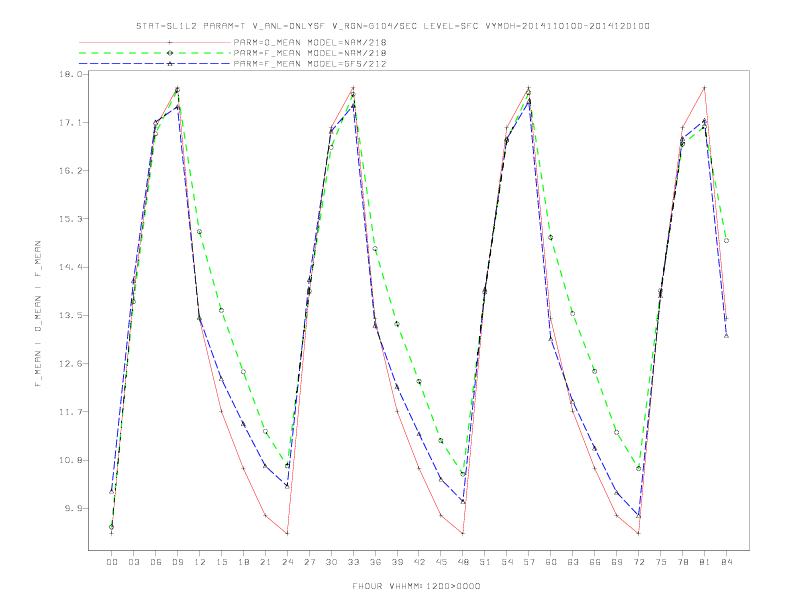Image resolution: width=792 pixels, height=612 pixels.
Task: Click x-axis forecast hour label 18
Action: [x=243, y=562]
